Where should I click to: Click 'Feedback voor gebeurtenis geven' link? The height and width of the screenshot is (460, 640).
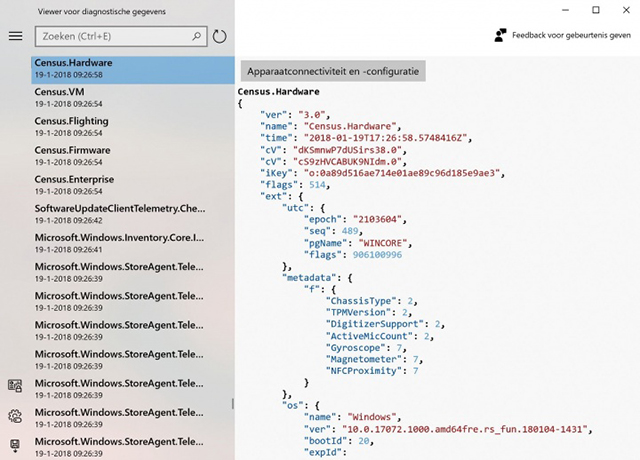(x=570, y=35)
